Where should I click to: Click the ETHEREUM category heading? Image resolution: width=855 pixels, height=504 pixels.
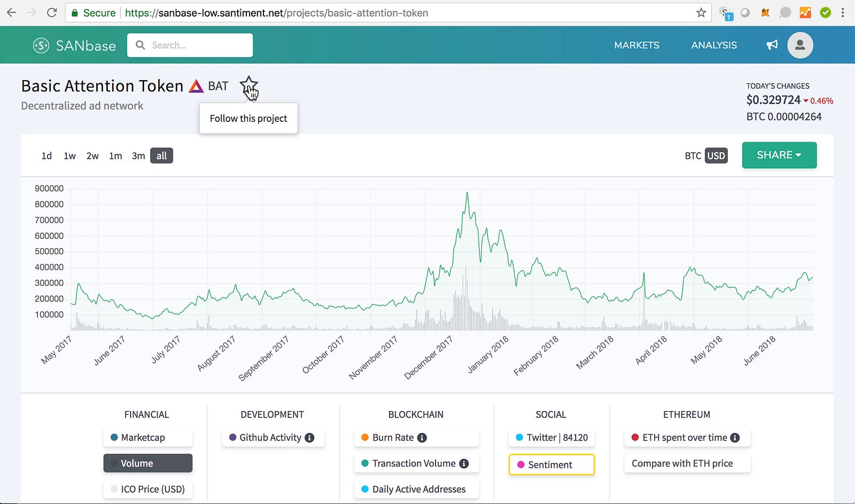[x=687, y=415]
